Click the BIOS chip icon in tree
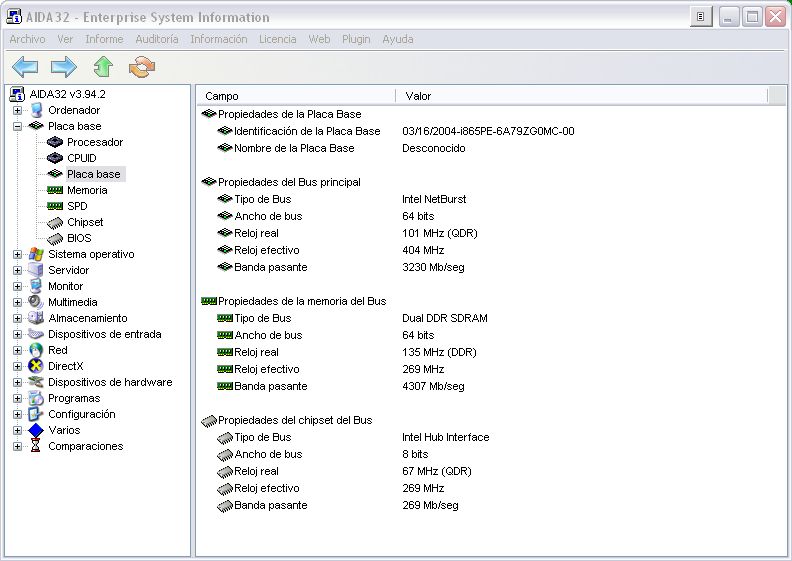Image resolution: width=792 pixels, height=561 pixels. point(55,239)
